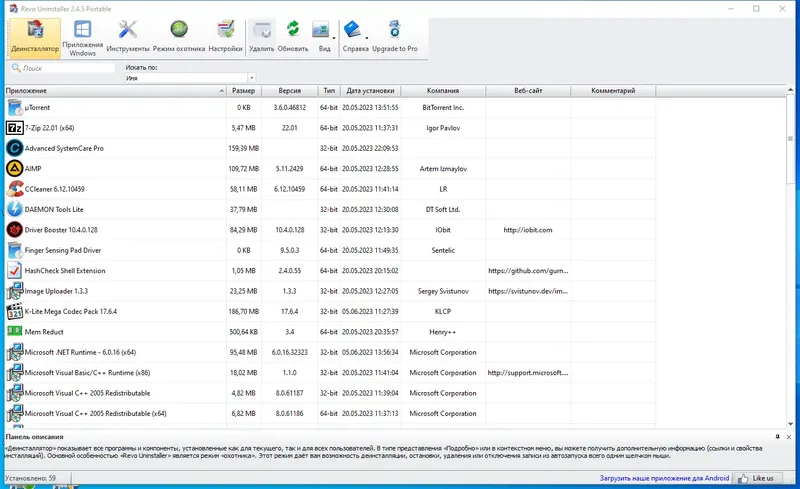This screenshot has width=800, height=489.
Task: Click the Sentelic company cell
Action: 443,251
